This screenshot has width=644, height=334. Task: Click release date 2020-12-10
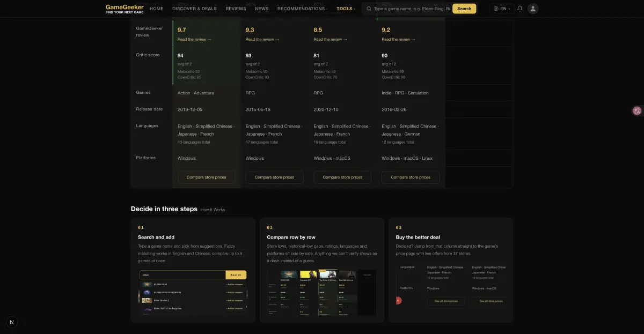[326, 109]
